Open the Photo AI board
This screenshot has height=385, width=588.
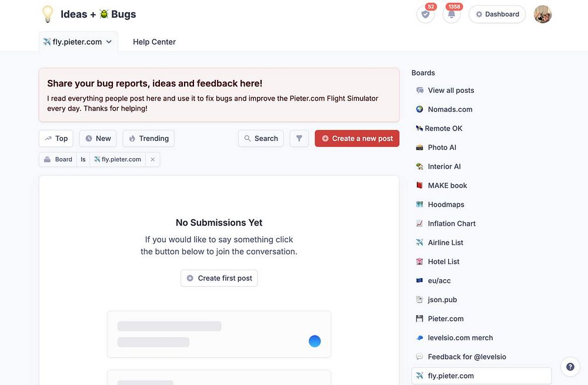(x=482, y=148)
